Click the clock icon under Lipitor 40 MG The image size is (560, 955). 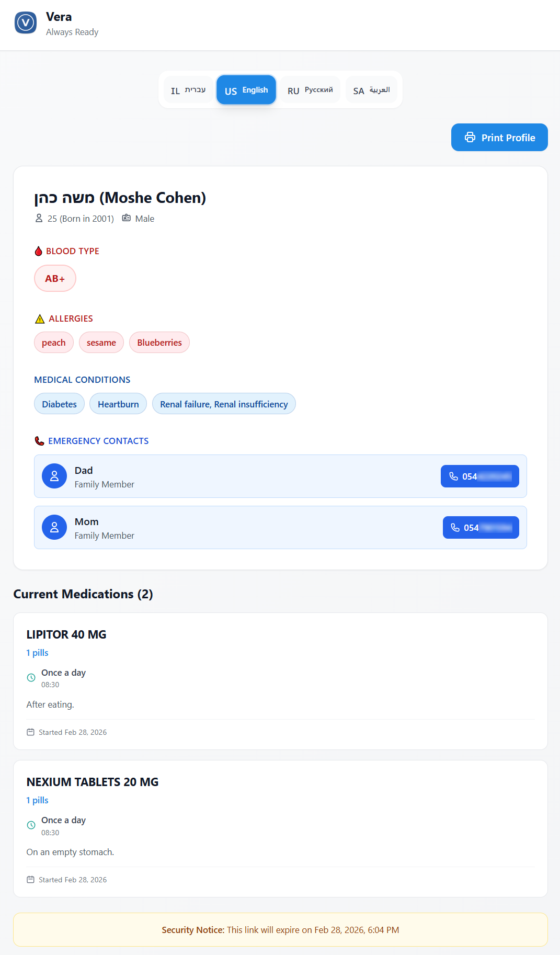[31, 678]
